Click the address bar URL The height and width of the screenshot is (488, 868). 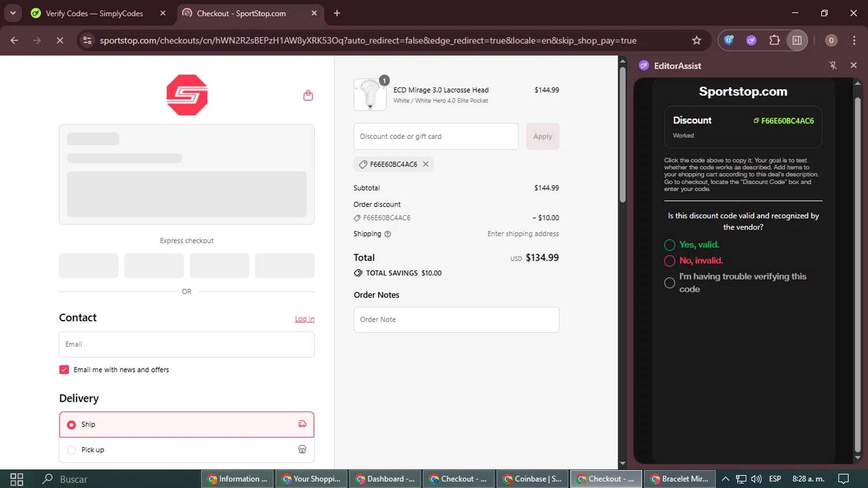(x=368, y=41)
